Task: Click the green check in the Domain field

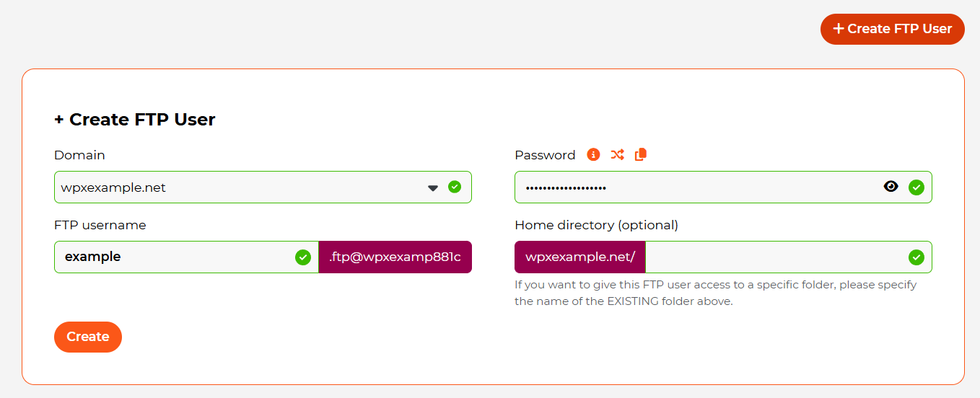Action: [x=455, y=187]
